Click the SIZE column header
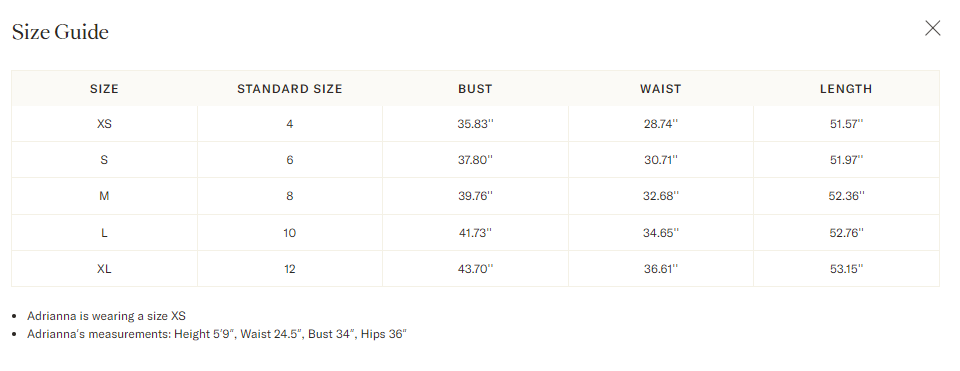Image resolution: width=960 pixels, height=371 pixels. 104,89
